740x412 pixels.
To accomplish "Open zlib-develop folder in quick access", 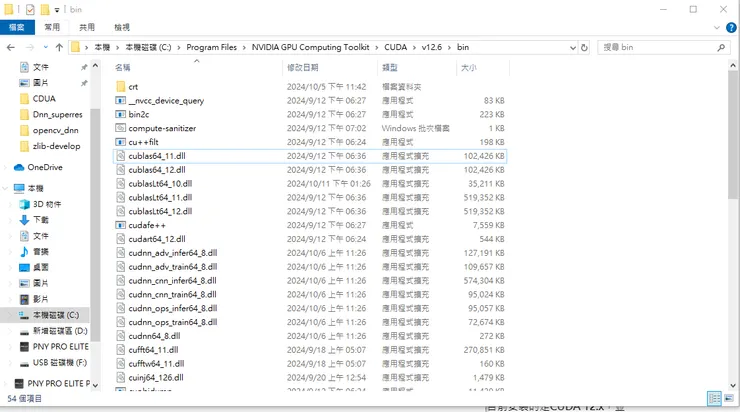I will click(57, 146).
